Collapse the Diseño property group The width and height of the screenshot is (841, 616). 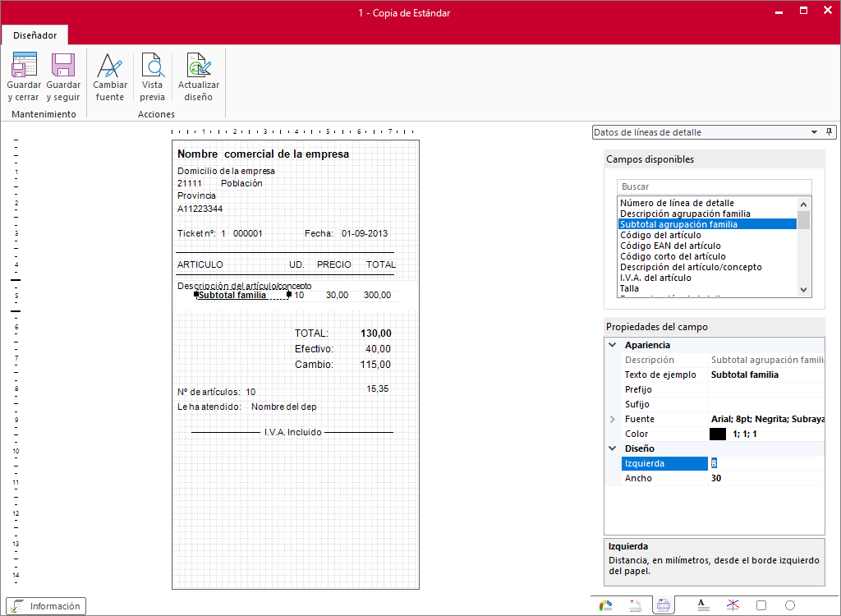(613, 448)
